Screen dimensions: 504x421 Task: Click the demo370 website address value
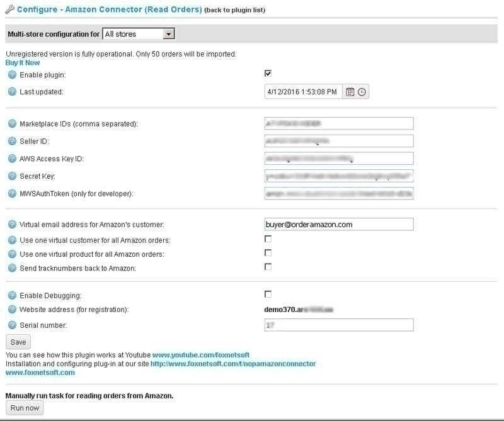(x=299, y=310)
